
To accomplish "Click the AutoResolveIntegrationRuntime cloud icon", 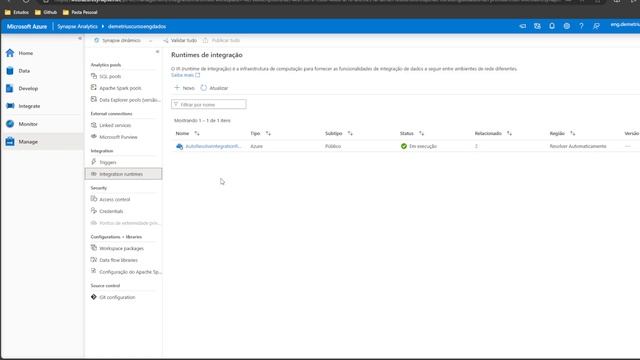I will [179, 146].
